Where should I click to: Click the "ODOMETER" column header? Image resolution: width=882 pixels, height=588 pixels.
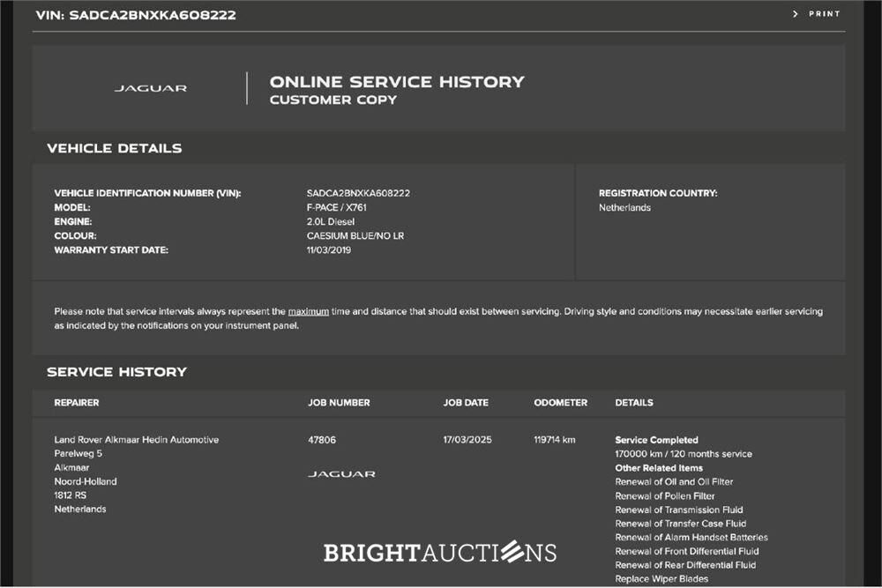(560, 403)
